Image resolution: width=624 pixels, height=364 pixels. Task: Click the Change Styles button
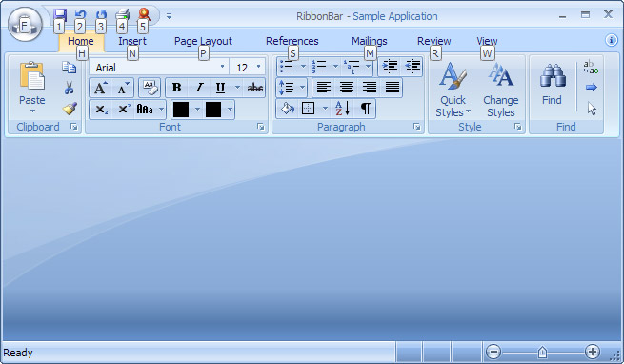501,90
